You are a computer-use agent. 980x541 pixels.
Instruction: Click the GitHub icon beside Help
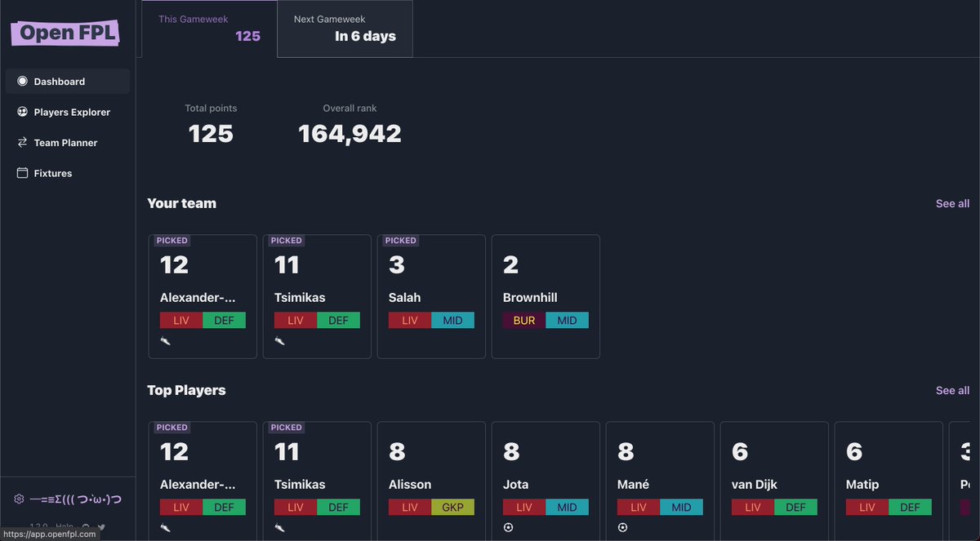coord(86,525)
